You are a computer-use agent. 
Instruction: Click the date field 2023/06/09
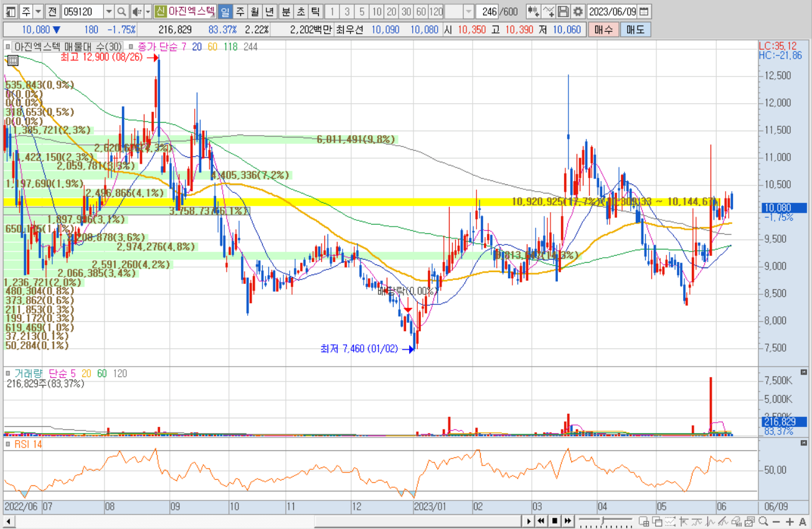coord(613,11)
